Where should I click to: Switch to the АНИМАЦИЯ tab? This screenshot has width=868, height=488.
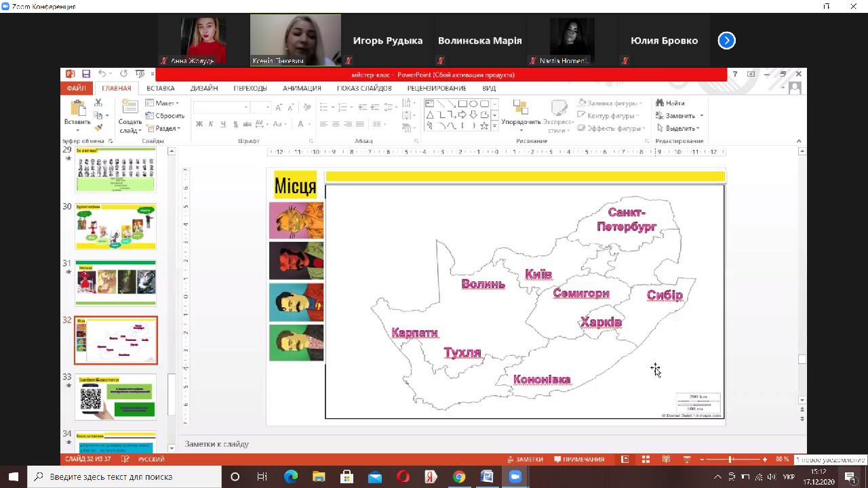click(x=302, y=88)
